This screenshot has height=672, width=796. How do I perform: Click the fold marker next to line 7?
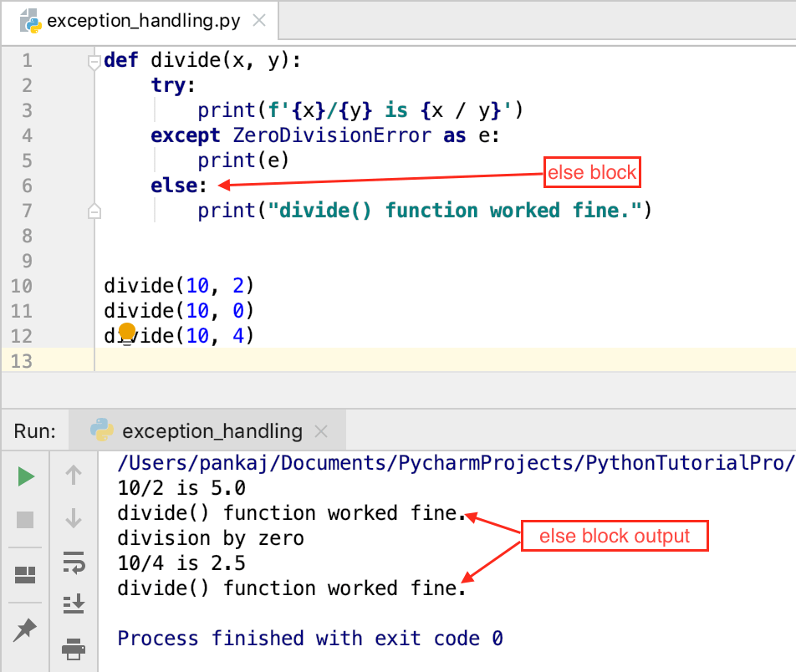click(94, 211)
